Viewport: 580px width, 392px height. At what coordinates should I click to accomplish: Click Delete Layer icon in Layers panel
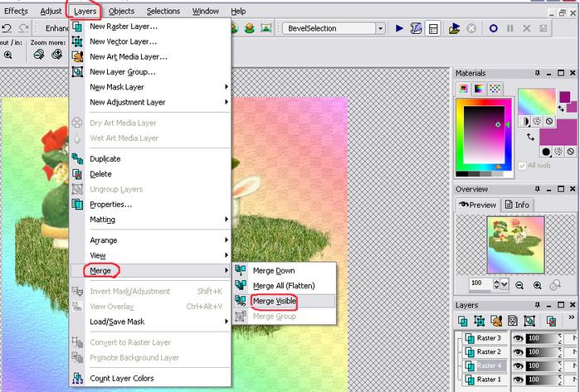551,321
